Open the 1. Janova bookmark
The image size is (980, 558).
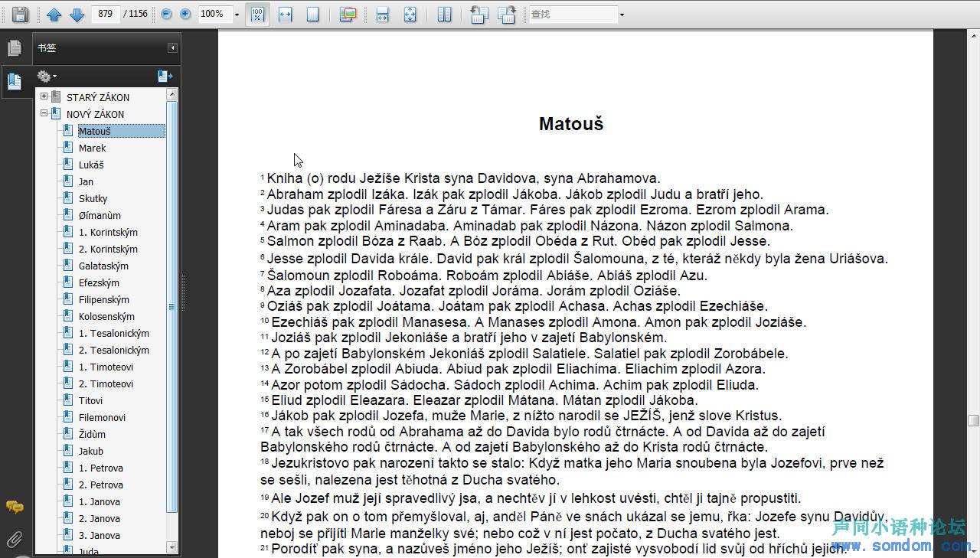(x=99, y=501)
